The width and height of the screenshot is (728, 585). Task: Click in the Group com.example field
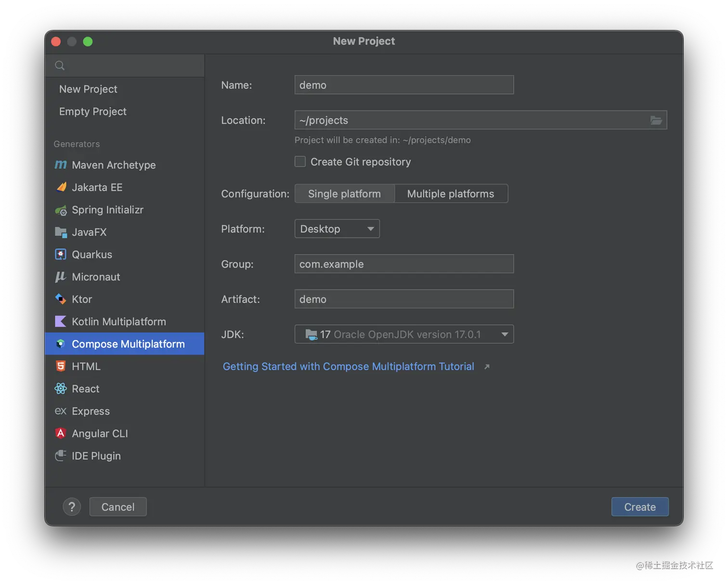tap(404, 264)
